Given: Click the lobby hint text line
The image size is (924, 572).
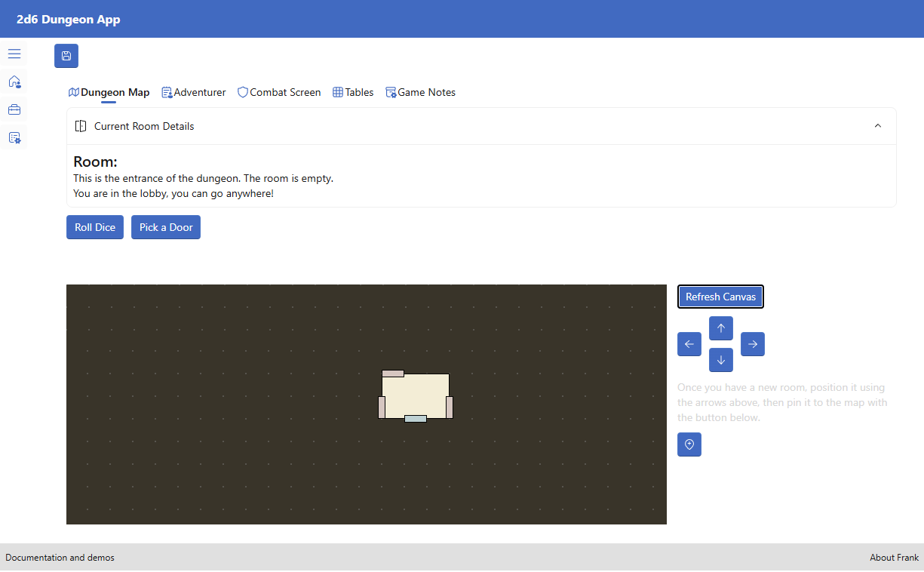Looking at the screenshot, I should (173, 194).
